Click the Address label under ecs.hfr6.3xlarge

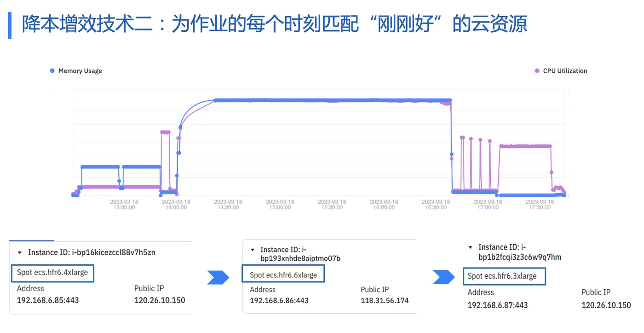(x=481, y=292)
